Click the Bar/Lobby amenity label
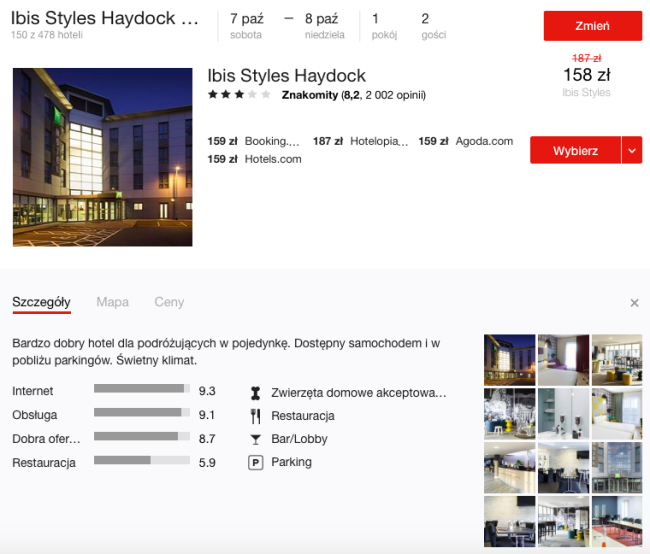Image resolution: width=650 pixels, height=554 pixels. (299, 439)
